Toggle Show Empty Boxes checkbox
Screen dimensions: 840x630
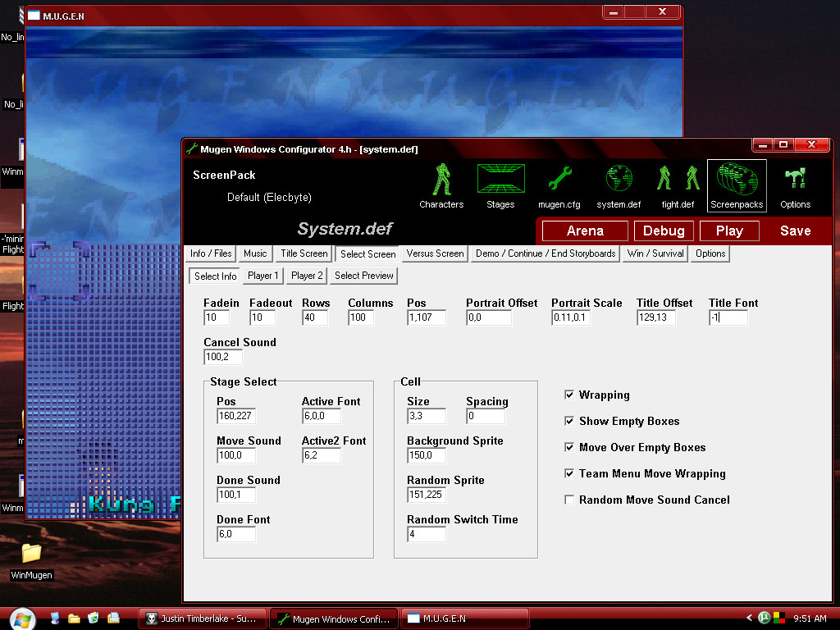(x=569, y=421)
